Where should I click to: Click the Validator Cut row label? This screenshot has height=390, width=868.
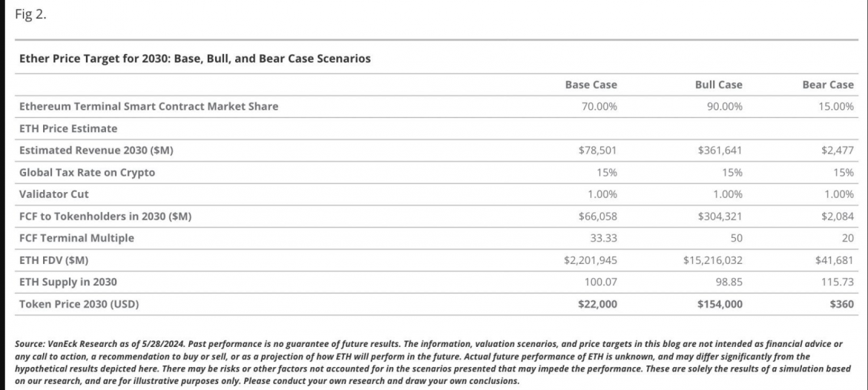click(54, 194)
